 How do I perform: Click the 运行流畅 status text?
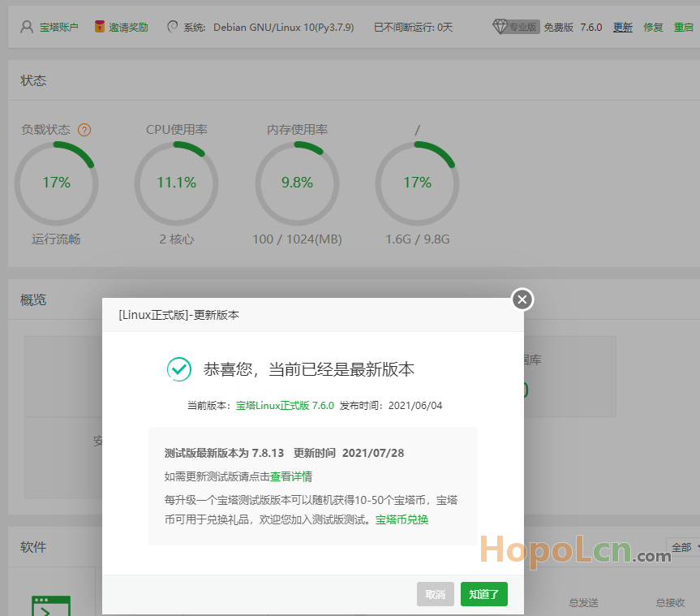click(56, 239)
